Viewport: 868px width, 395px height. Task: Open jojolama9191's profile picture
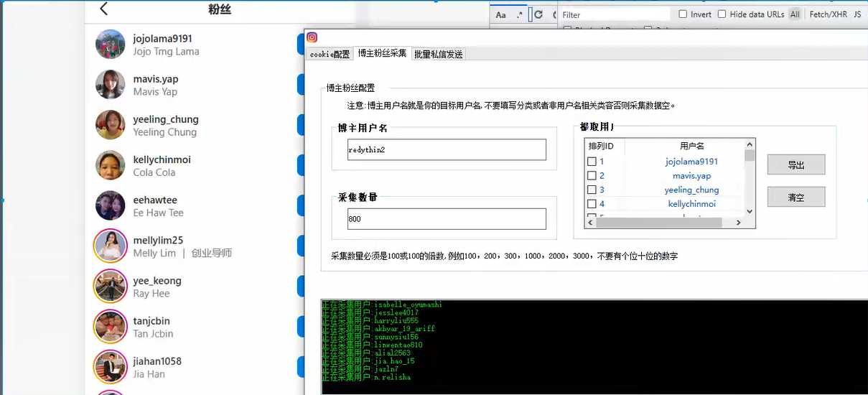111,45
